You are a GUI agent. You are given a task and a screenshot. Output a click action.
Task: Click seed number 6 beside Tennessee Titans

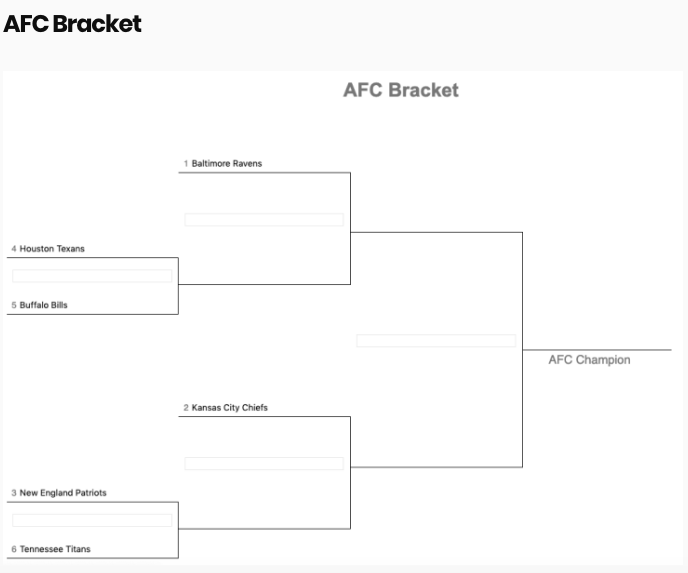coord(14,549)
